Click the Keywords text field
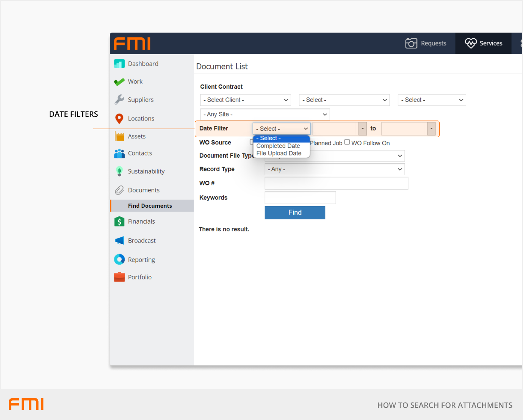This screenshot has height=420, width=523. coord(300,198)
